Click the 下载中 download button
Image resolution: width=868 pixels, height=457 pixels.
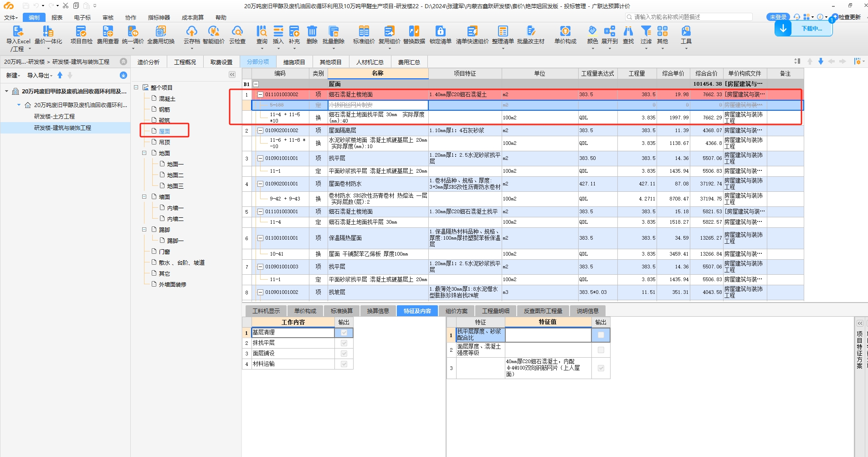point(804,28)
